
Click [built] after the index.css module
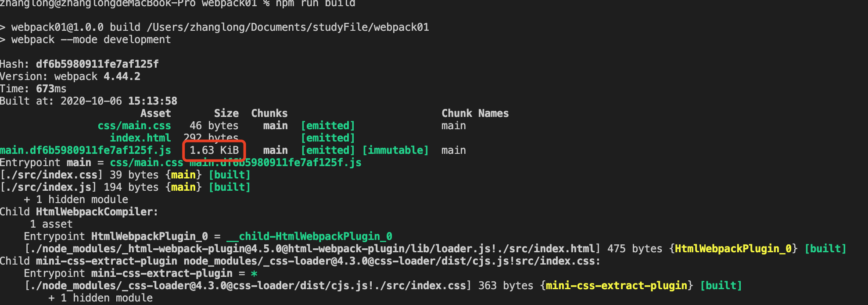(x=230, y=175)
